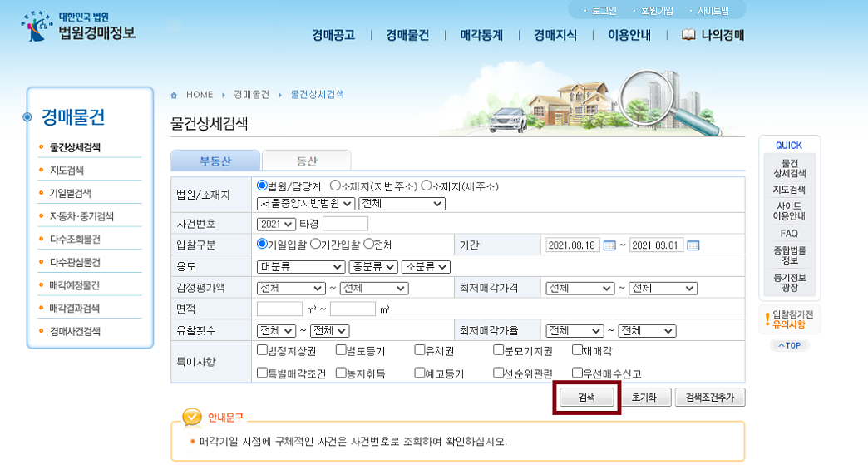
Task: Click the 검색 search button
Action: pyautogui.click(x=587, y=398)
